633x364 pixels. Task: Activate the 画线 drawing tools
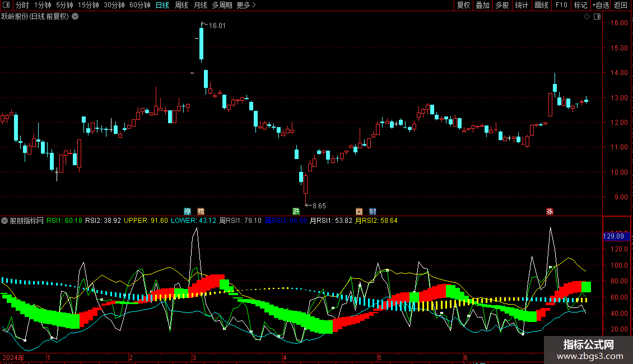click(541, 5)
